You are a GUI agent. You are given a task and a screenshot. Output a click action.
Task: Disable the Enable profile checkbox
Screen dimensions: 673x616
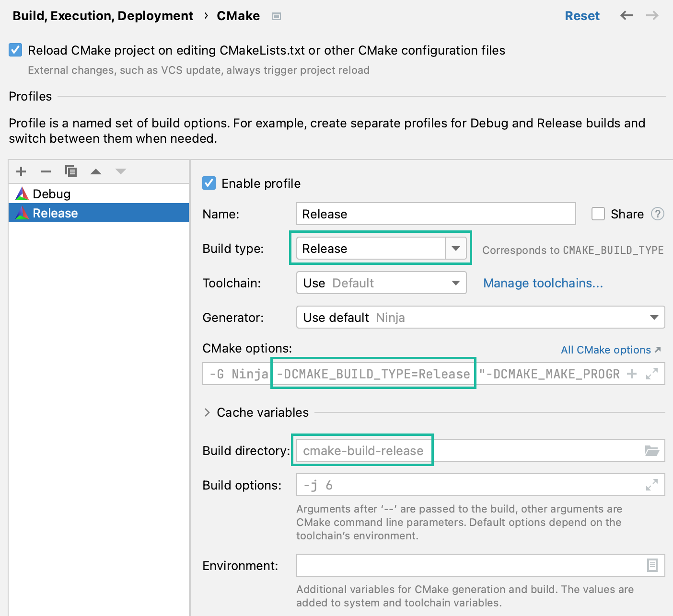point(209,183)
